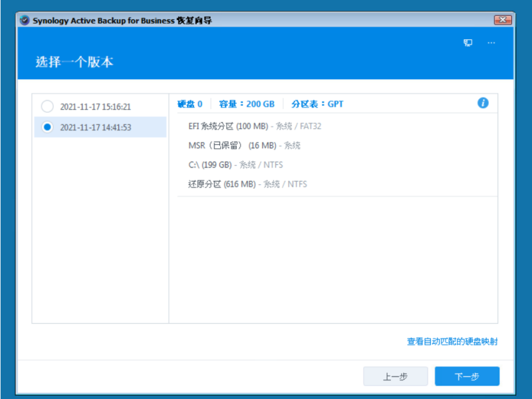Click the 分区表：GPT label
The height and width of the screenshot is (399, 532).
point(317,104)
